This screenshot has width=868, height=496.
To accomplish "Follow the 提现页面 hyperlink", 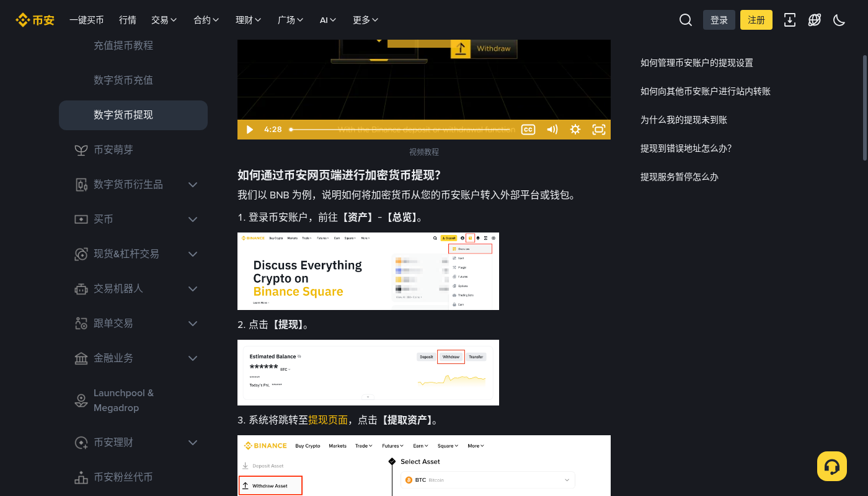I will click(x=328, y=420).
